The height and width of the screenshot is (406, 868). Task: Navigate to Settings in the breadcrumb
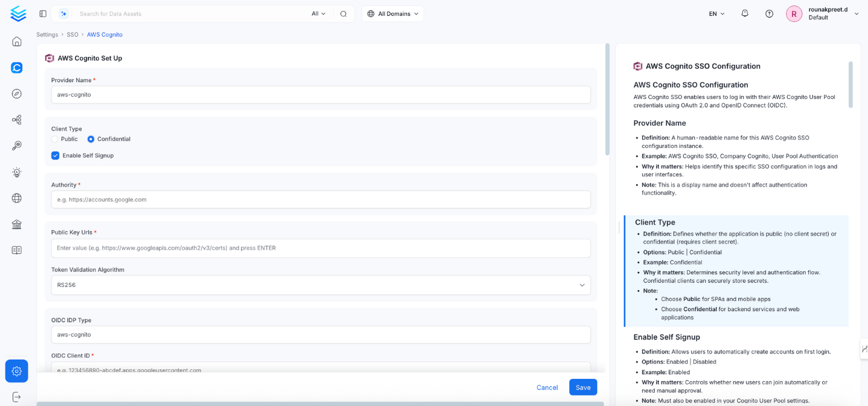point(47,34)
